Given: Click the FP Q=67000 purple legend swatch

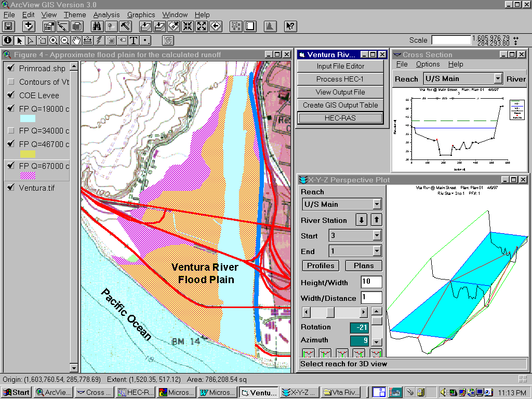Looking at the screenshot, I should 28,176.
